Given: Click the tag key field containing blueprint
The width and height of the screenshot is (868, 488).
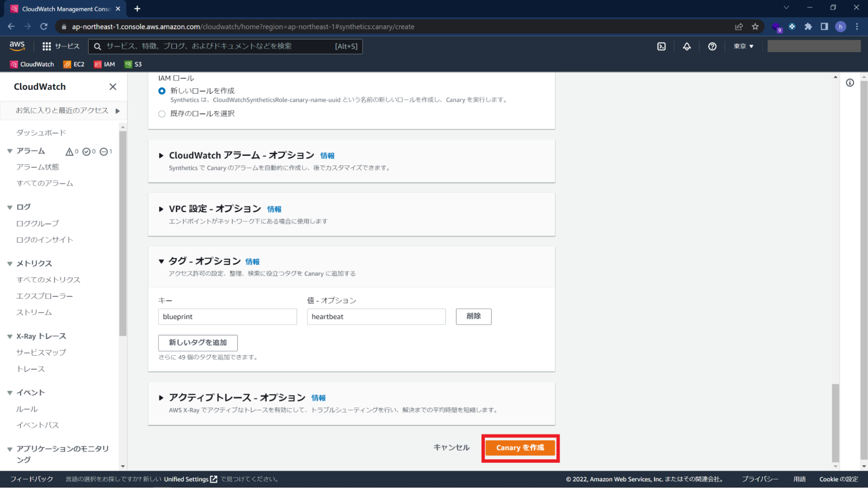Looking at the screenshot, I should (228, 317).
